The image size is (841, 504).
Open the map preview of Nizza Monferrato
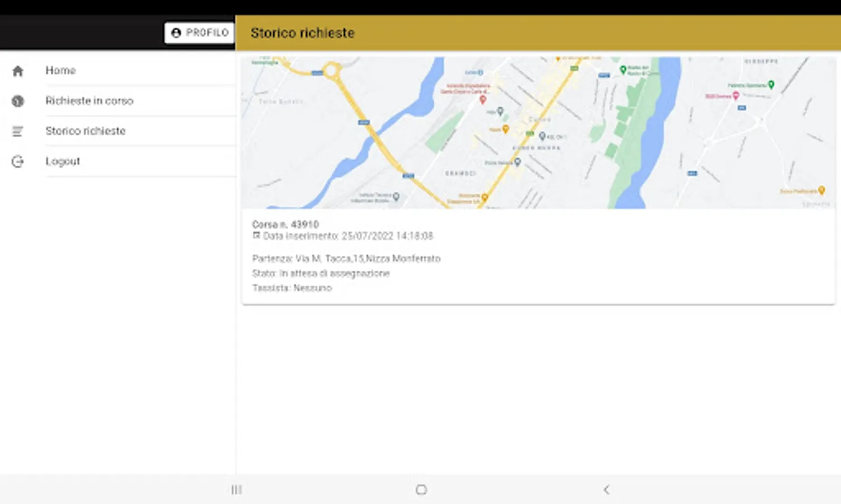pos(538,133)
